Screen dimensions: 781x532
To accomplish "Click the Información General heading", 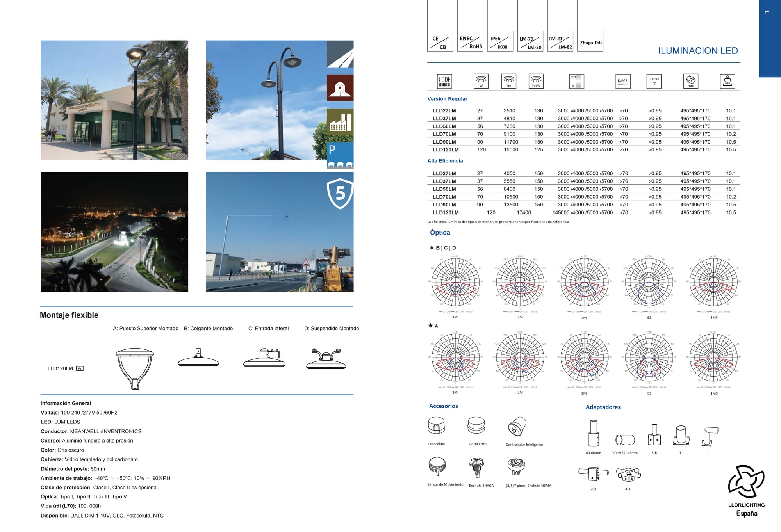I will 66,403.
